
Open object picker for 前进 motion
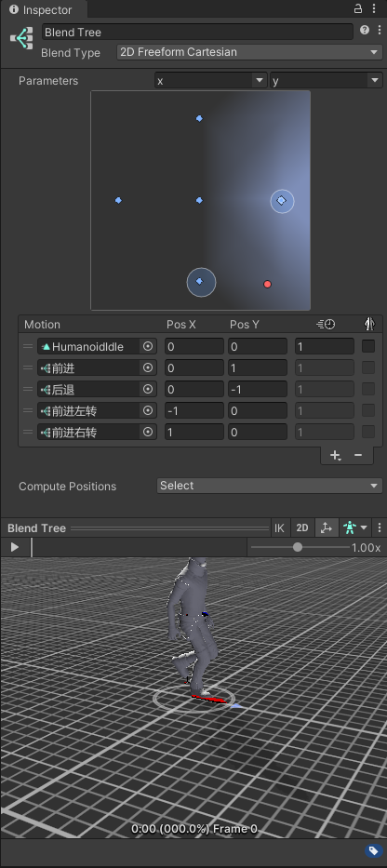pos(148,367)
